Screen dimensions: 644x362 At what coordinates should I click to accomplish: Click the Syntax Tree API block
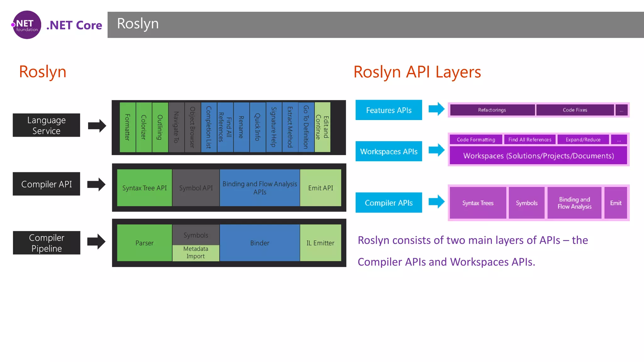144,188
